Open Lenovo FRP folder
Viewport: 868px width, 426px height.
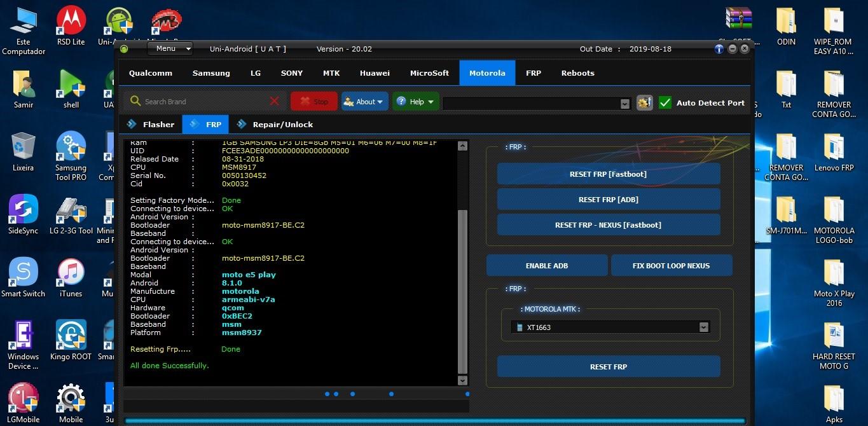(834, 152)
